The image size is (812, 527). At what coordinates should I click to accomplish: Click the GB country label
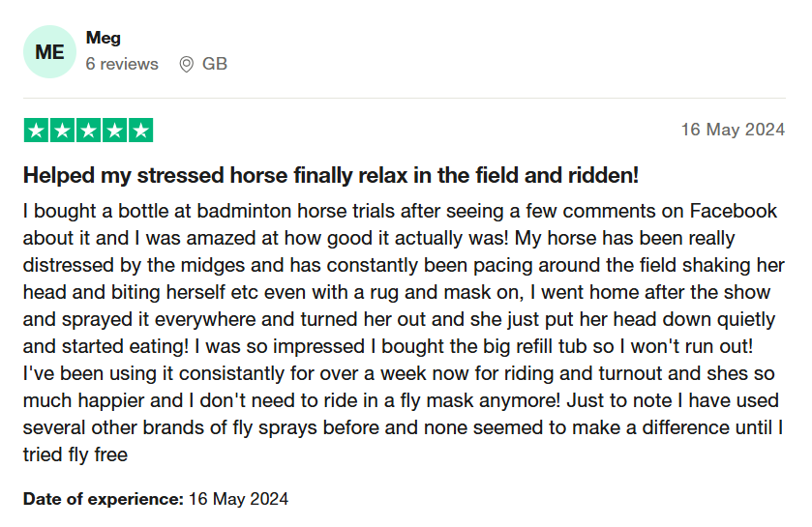(x=215, y=64)
